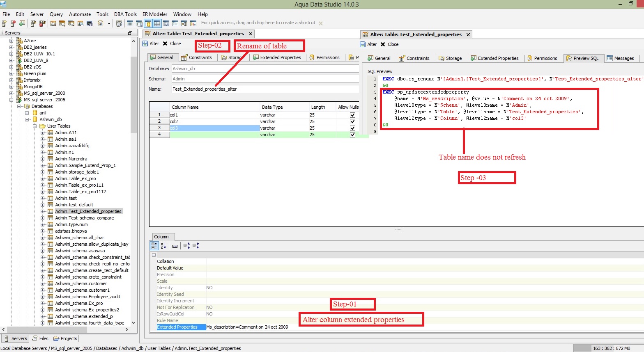The height and width of the screenshot is (352, 644).
Task: Open the DBA Tools menu
Action: click(x=126, y=14)
